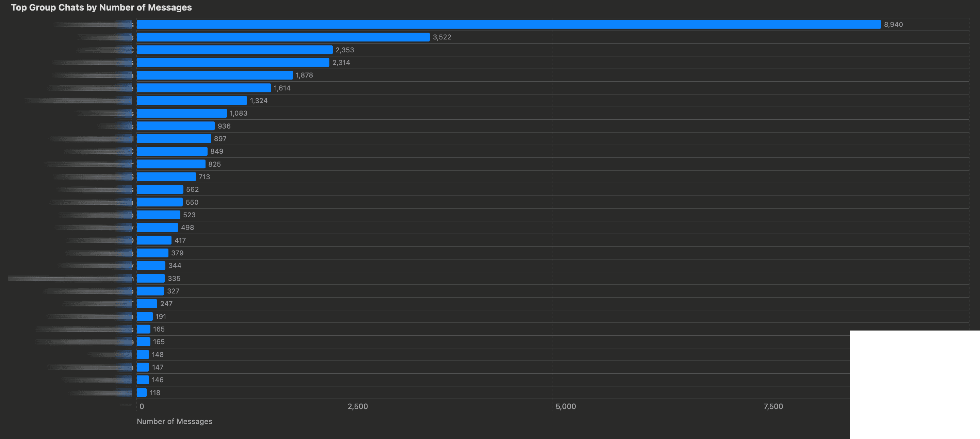Select the Number of Messages axis label
Viewport: 980px width, 439px height.
(174, 421)
